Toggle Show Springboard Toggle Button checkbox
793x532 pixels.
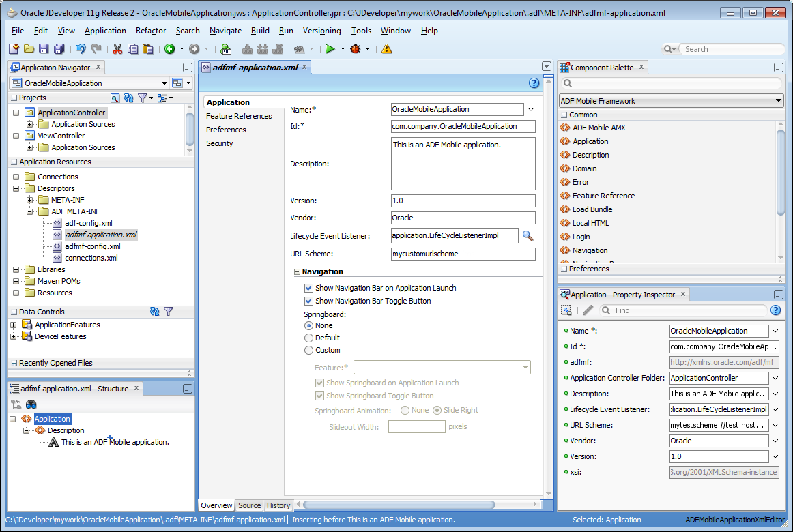point(319,396)
